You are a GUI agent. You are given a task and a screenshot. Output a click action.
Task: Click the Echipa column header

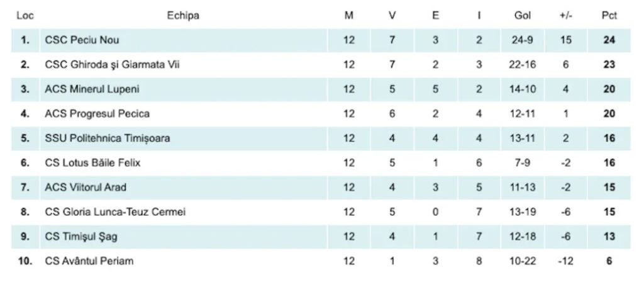pos(183,16)
